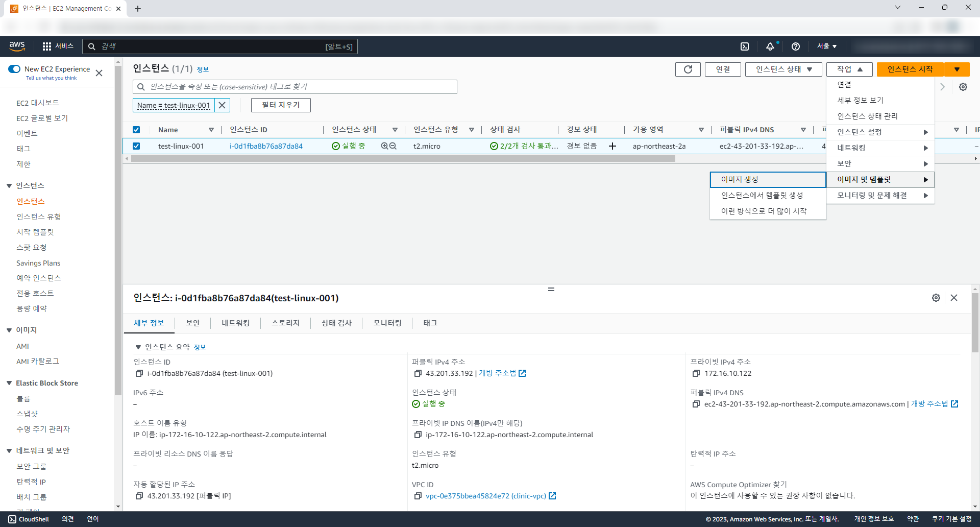Click the detail panel vertical scrollbar

tap(975, 323)
